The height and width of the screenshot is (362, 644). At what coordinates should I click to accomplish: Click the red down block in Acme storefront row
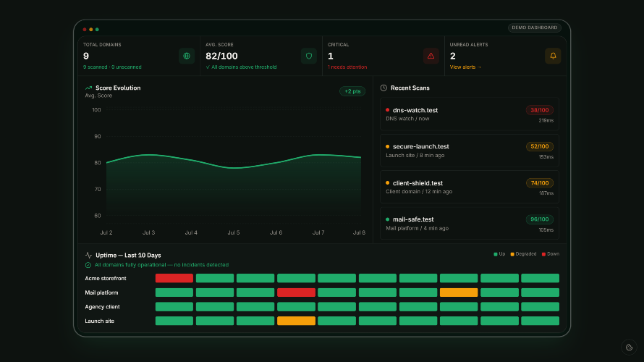coord(174,278)
